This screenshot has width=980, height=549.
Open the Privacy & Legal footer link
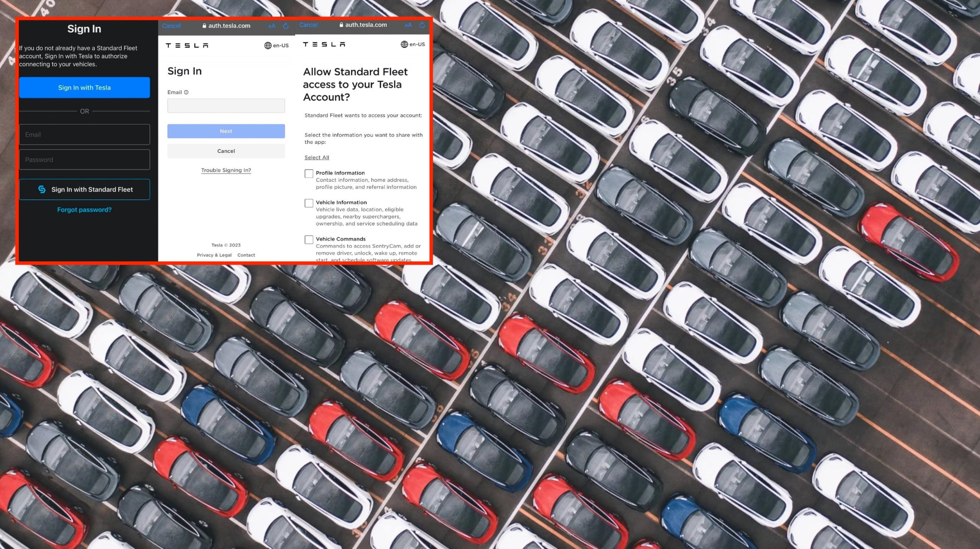[214, 255]
